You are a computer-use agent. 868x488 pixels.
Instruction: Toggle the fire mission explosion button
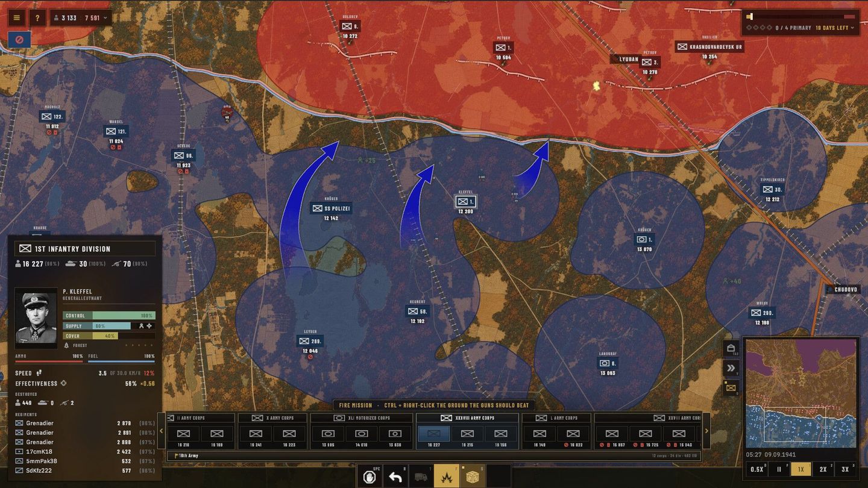[x=447, y=477]
